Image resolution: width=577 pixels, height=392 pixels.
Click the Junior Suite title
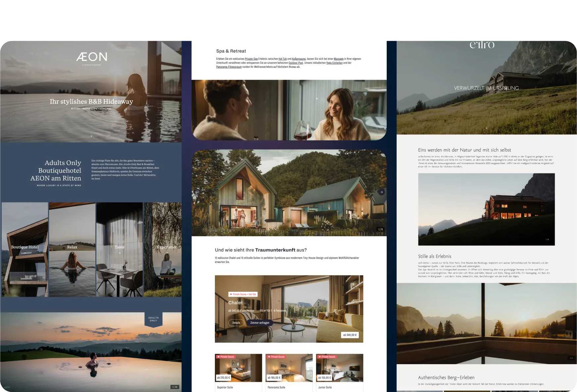pos(325,387)
